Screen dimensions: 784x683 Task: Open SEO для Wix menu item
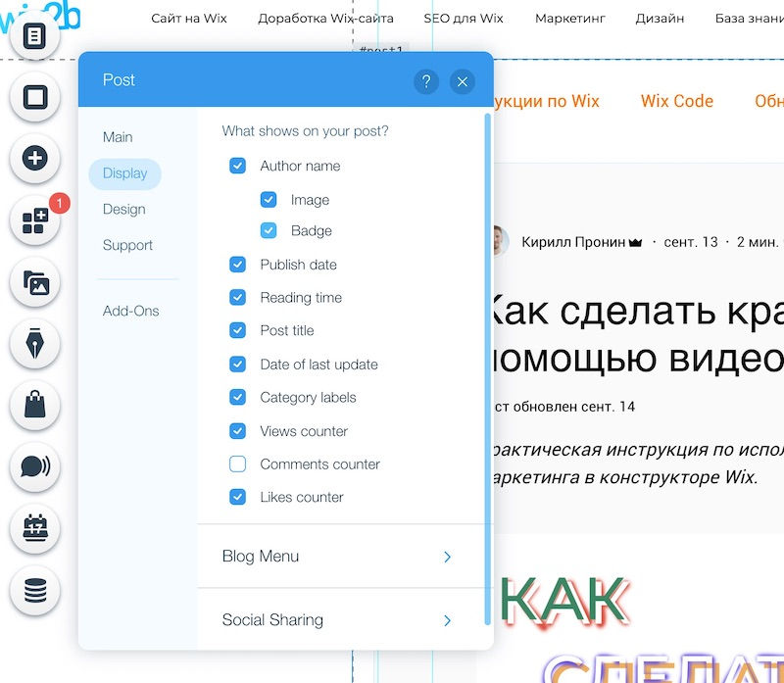click(463, 19)
